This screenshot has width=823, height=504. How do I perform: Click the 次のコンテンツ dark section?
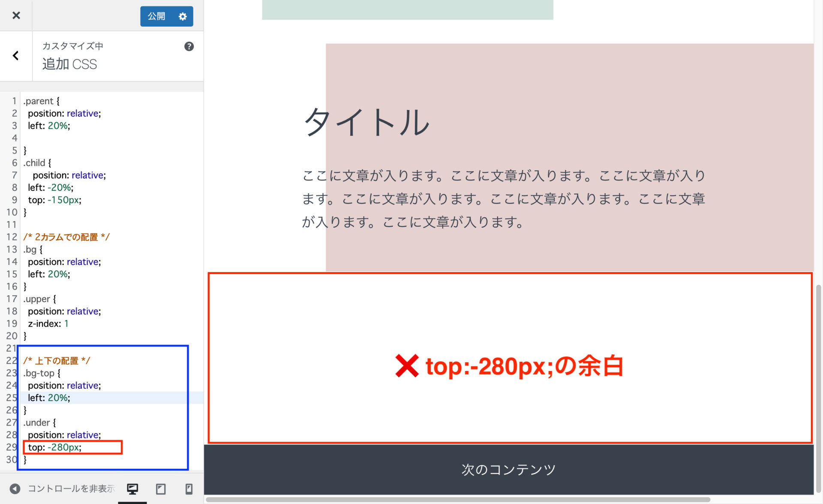pyautogui.click(x=508, y=469)
